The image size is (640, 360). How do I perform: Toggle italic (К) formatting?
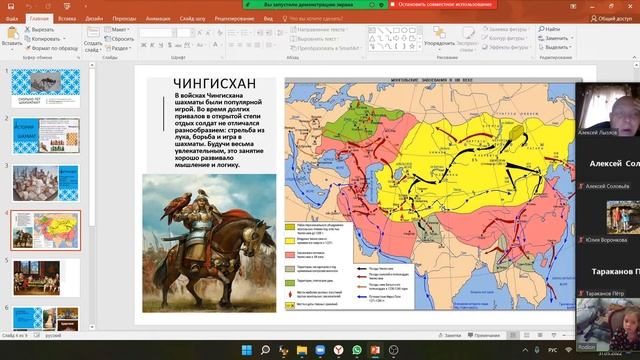click(153, 45)
